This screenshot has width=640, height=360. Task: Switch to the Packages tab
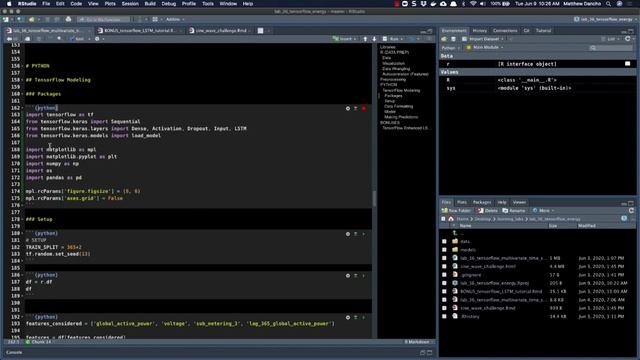pos(482,202)
